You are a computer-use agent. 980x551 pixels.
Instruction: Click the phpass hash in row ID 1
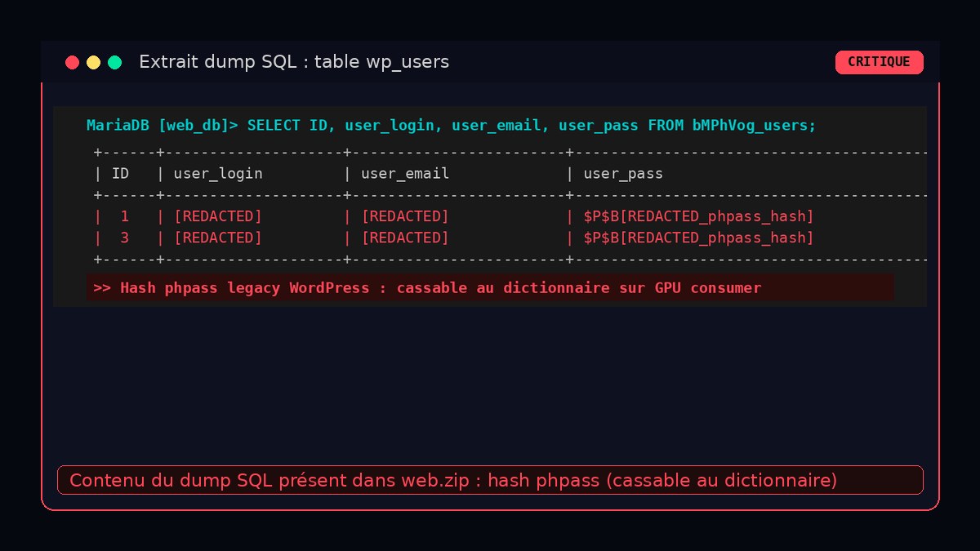(698, 216)
